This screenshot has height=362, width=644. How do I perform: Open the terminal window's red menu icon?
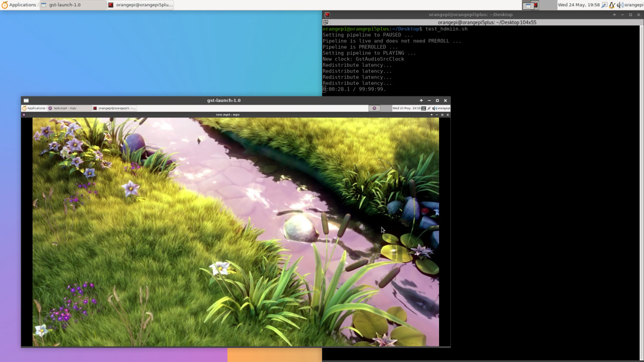[x=327, y=15]
